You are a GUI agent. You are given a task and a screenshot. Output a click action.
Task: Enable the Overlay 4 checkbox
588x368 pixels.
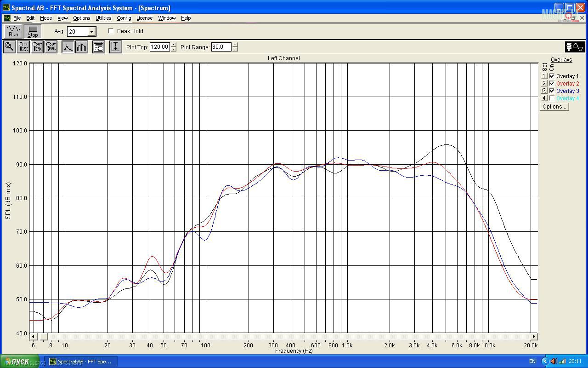[x=552, y=98]
